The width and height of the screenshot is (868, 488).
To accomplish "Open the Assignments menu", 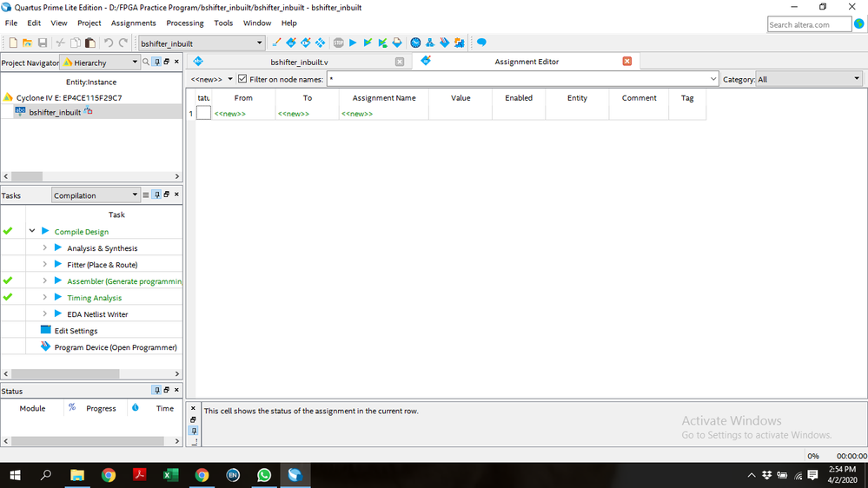I will coord(134,23).
